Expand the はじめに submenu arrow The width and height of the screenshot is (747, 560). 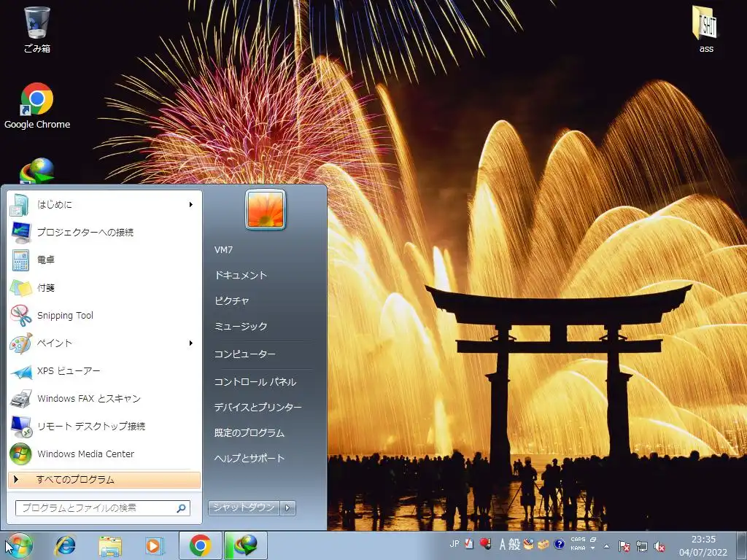[x=190, y=205]
